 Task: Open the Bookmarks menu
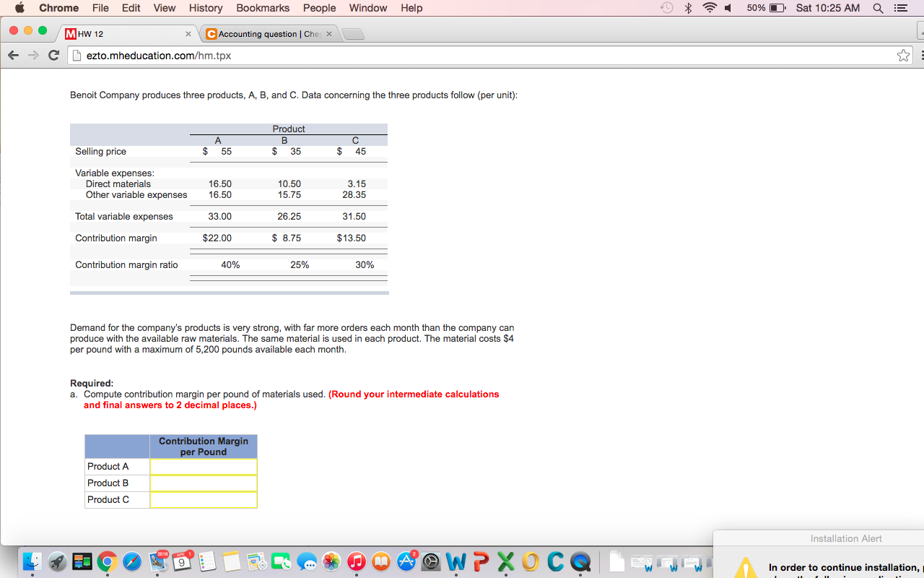pyautogui.click(x=263, y=8)
